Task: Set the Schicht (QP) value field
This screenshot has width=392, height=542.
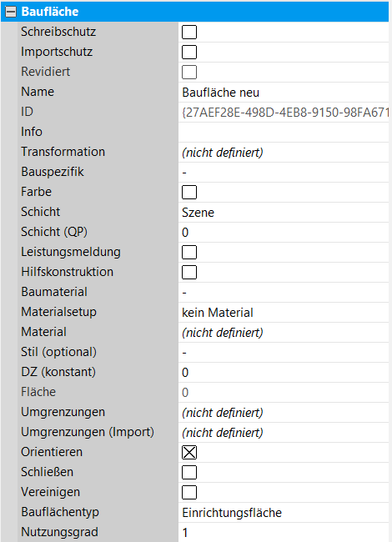Action: (x=284, y=233)
